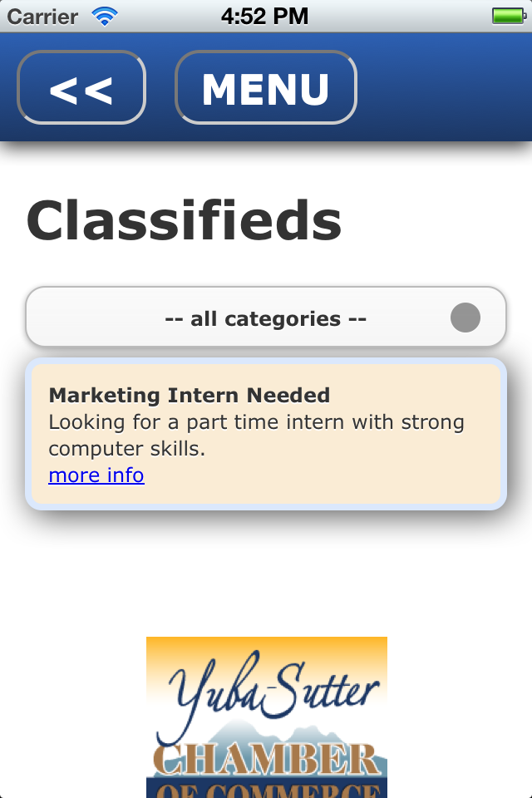Click the Yuba-Sutter Chamber logo image
The height and width of the screenshot is (798, 532).
(x=266, y=717)
